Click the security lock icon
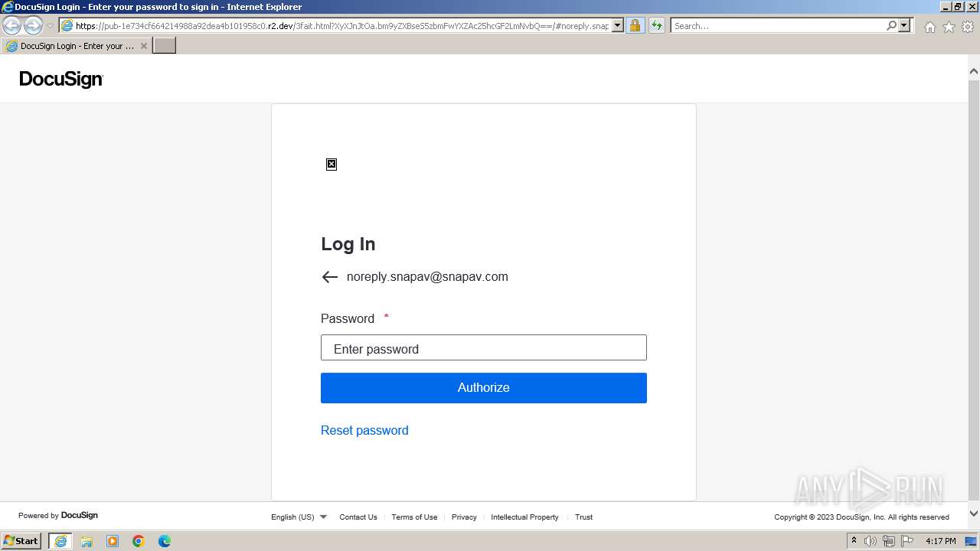 [635, 25]
